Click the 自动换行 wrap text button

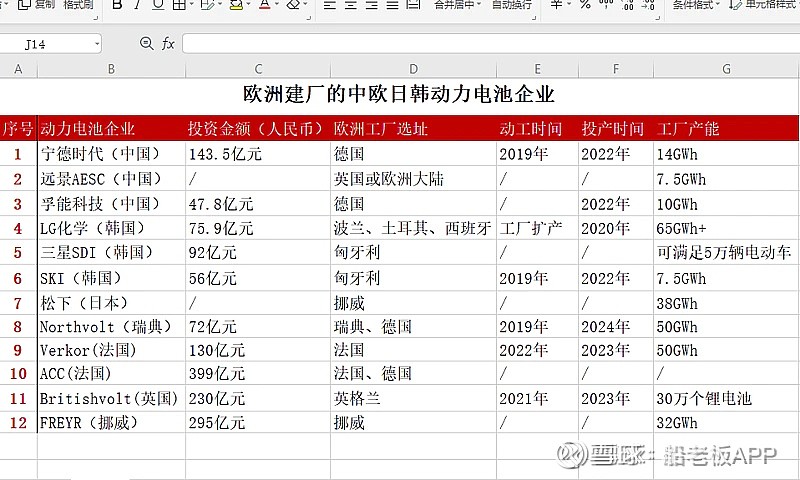(x=512, y=5)
